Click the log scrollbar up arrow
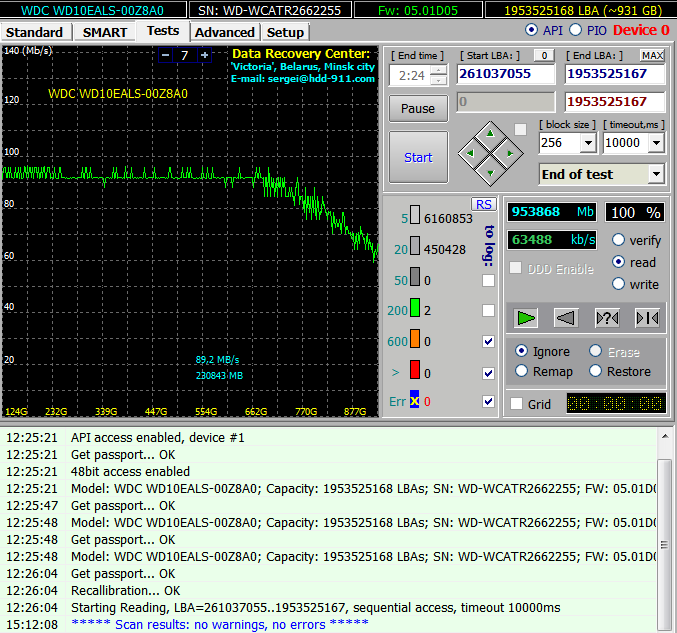This screenshot has height=633, width=677. pos(665,437)
